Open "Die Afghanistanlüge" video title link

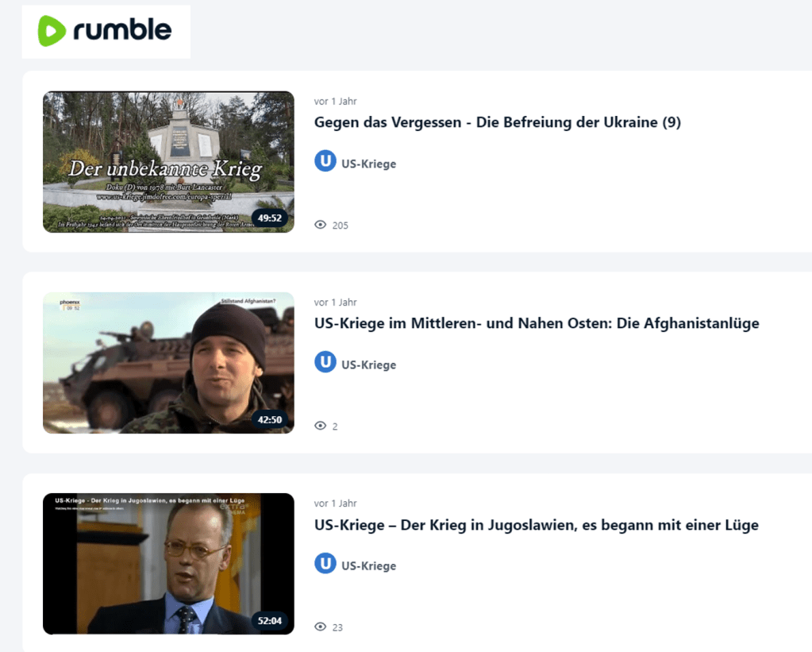click(x=537, y=323)
